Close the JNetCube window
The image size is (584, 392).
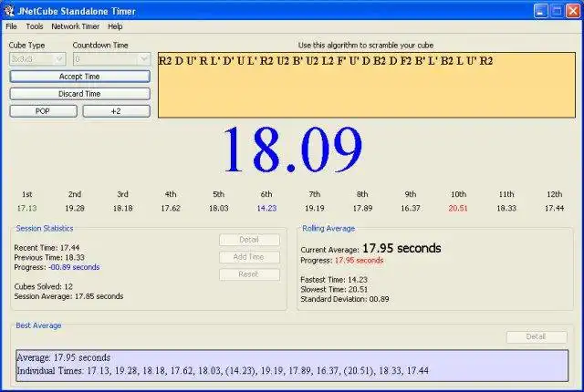[x=573, y=11]
